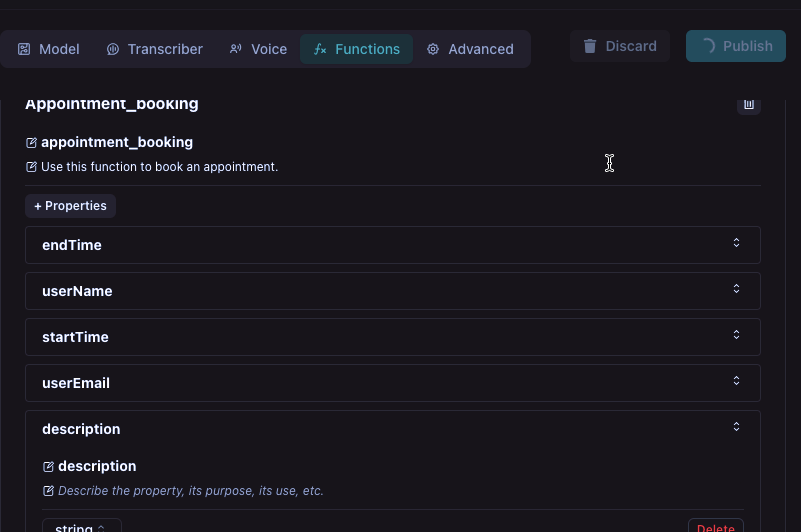Open the Functions tab
Image resolution: width=801 pixels, height=532 pixels.
point(356,49)
